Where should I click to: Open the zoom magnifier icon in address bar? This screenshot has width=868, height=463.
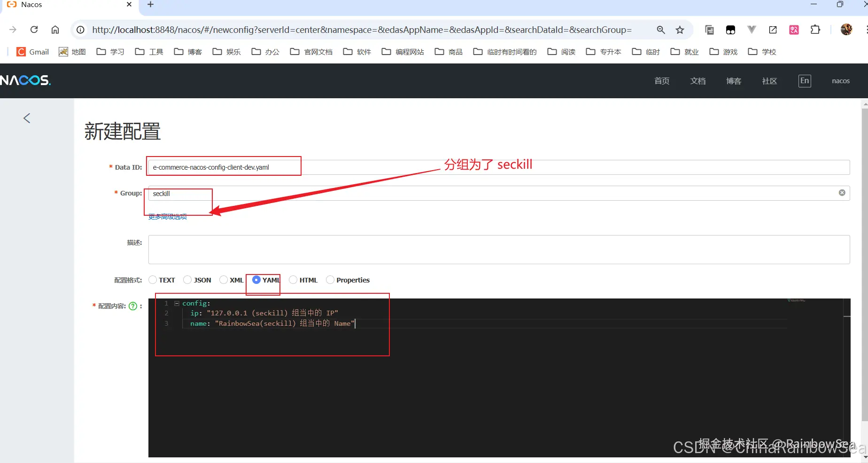coord(661,30)
